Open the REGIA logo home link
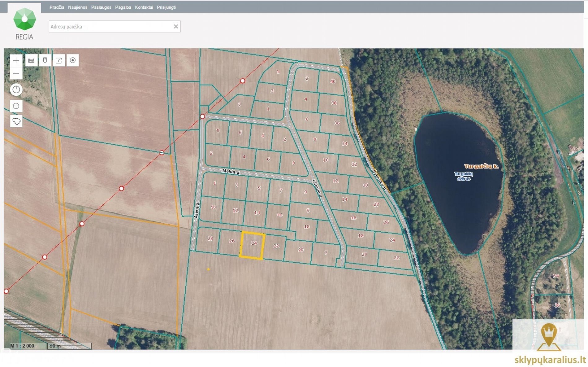Screen dimensions: 588x367 24,24
